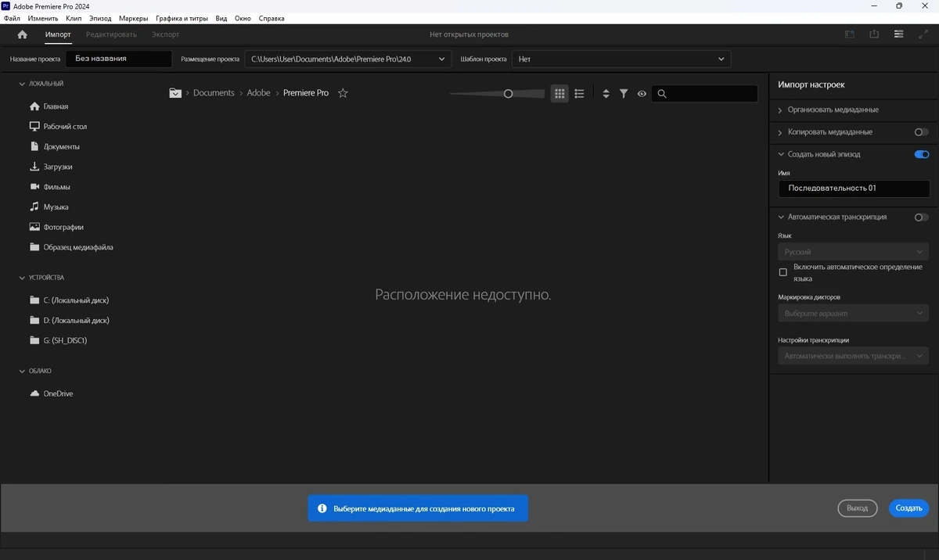Open the file type filter
939x560 pixels.
pyautogui.click(x=624, y=94)
